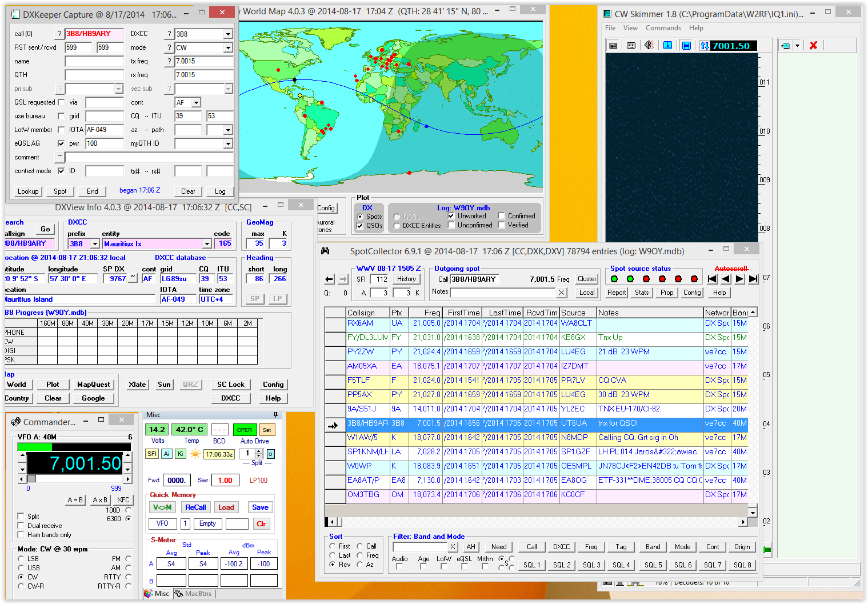868x604 pixels.
Task: Click the green OPER Auto Drive indicator
Action: 245,430
